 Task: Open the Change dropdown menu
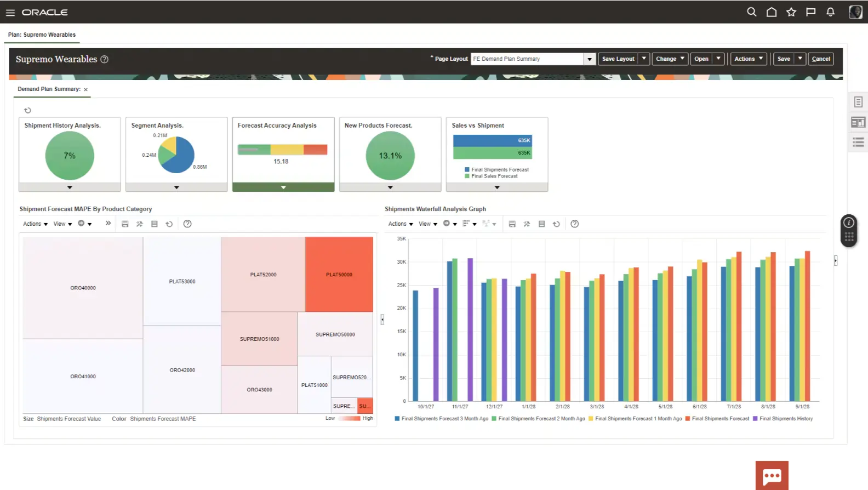(x=670, y=59)
